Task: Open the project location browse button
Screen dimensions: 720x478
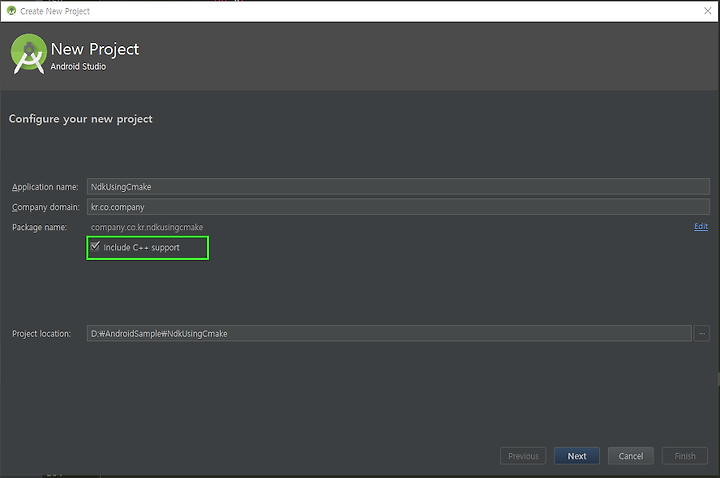Action: [x=702, y=333]
